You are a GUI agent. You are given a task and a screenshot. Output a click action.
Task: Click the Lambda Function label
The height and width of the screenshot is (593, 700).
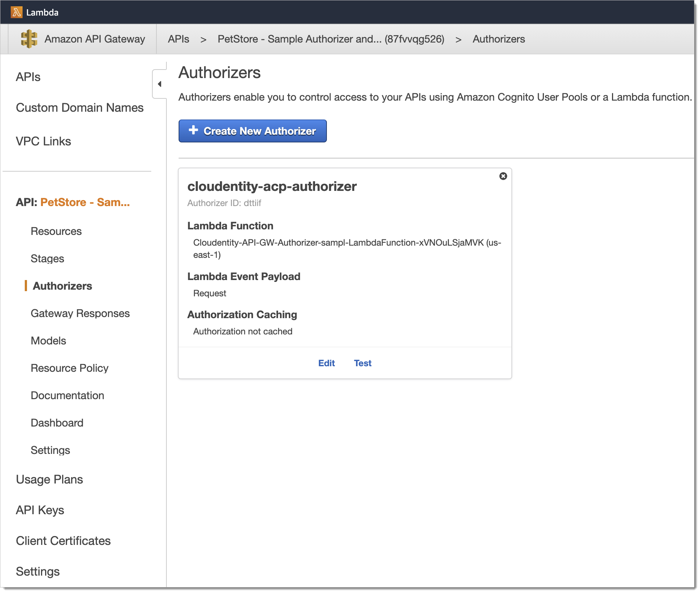coord(230,226)
